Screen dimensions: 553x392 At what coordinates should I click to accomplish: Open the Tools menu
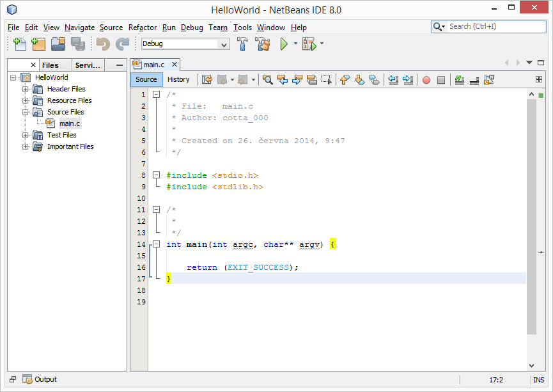tap(242, 27)
